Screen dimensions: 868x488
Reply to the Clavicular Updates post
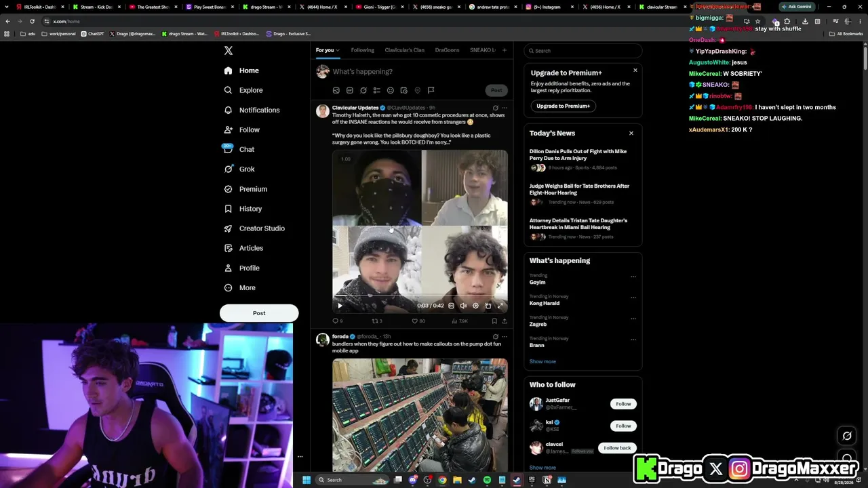[337, 321]
